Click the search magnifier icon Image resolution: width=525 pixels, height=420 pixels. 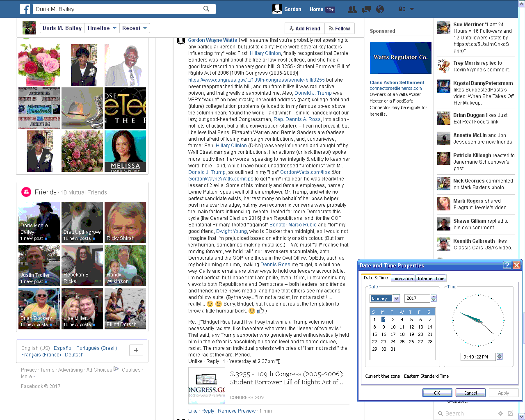coord(206,9)
